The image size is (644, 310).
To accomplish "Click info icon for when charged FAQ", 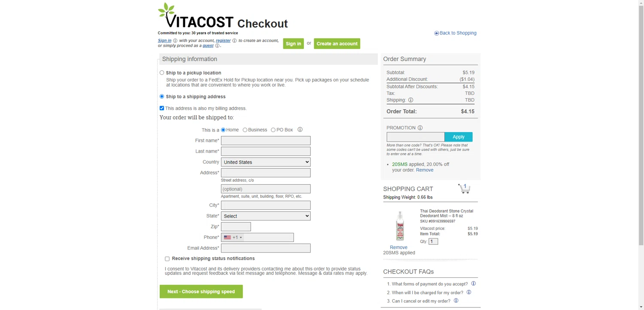I will pyautogui.click(x=469, y=292).
